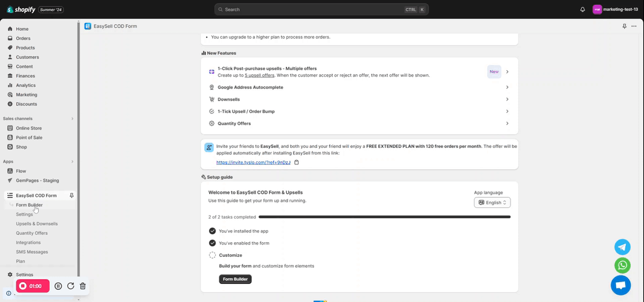Click the blue live chat icon
644x302 pixels.
(620, 285)
